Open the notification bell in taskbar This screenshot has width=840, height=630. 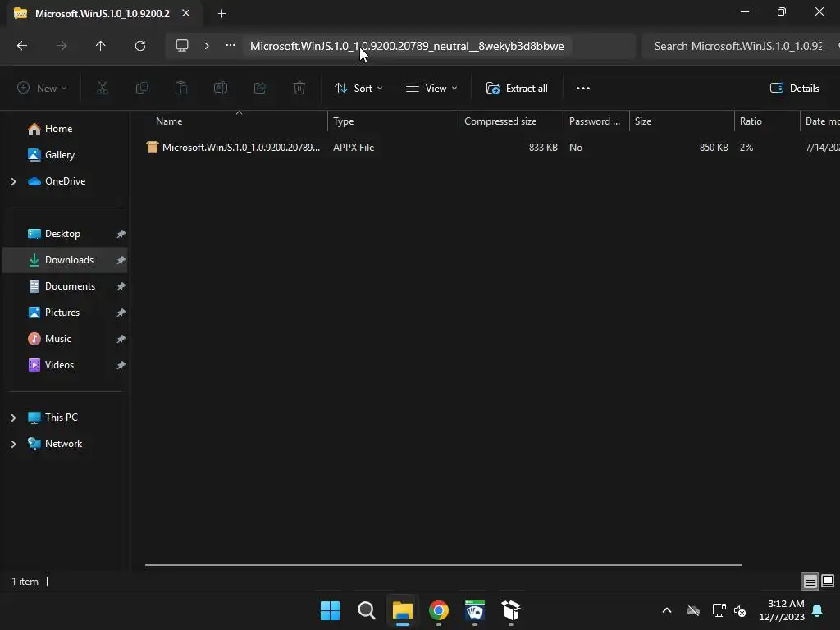[818, 610]
